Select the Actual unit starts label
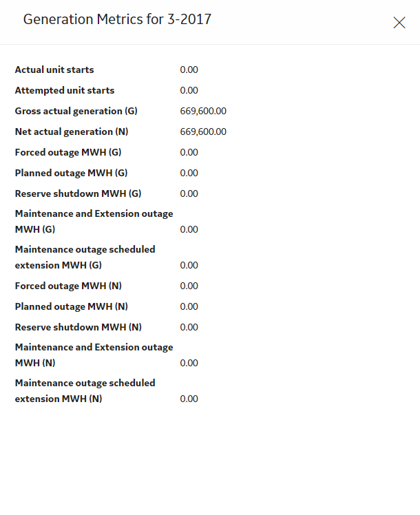The image size is (420, 515). [54, 70]
